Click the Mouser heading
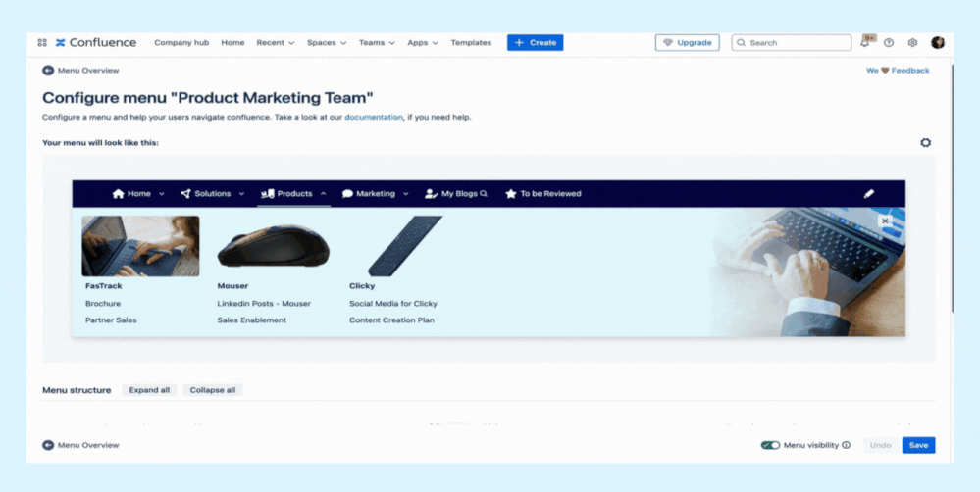The image size is (980, 492). tap(232, 286)
